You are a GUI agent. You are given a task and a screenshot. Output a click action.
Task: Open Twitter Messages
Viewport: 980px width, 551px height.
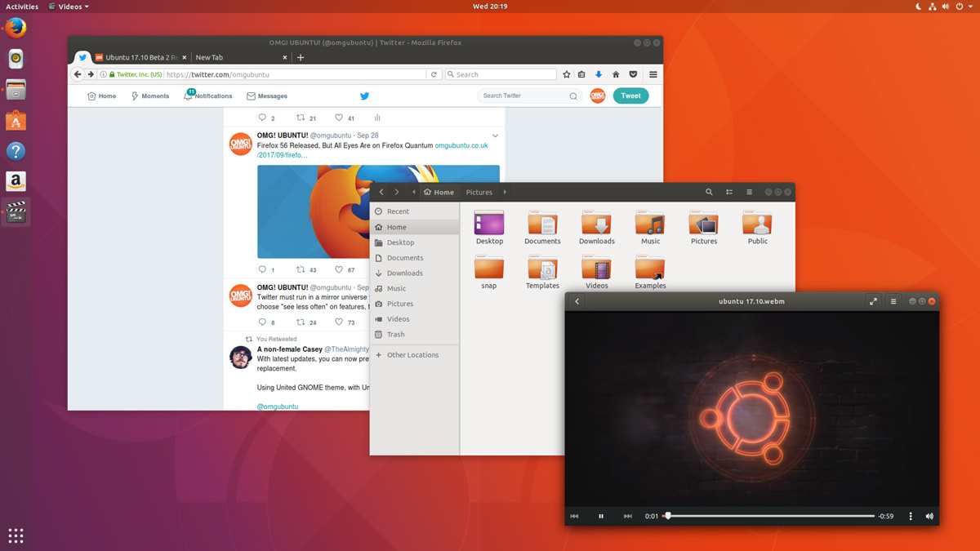point(267,96)
